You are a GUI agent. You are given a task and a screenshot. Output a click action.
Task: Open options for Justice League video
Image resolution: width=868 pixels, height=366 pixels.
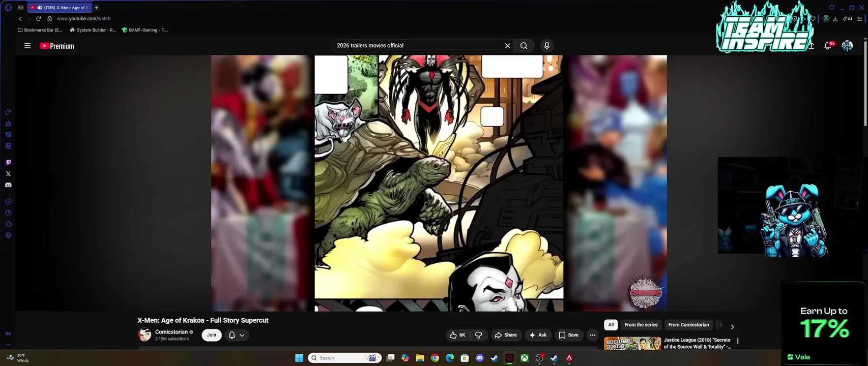[x=738, y=341]
